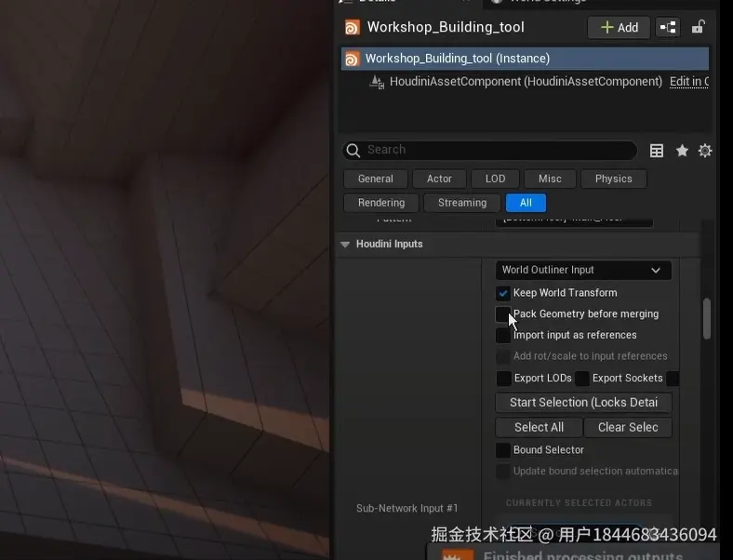This screenshot has height=560, width=733.
Task: Open the Edit in C++ link
Action: point(689,81)
